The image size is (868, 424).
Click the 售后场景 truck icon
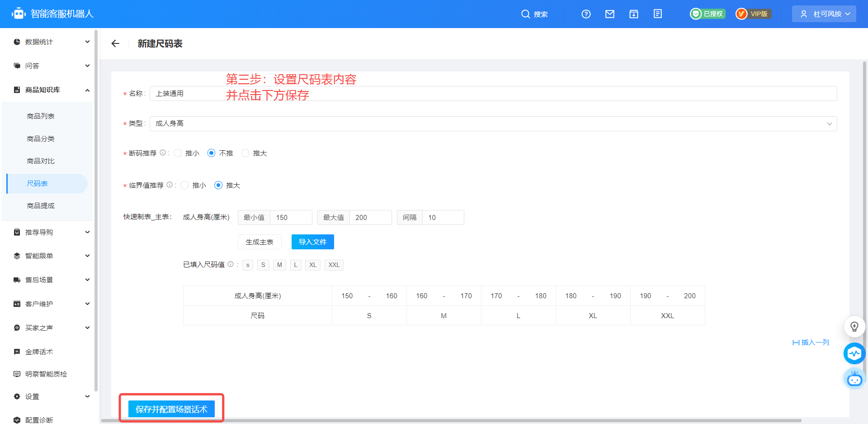[x=17, y=280]
